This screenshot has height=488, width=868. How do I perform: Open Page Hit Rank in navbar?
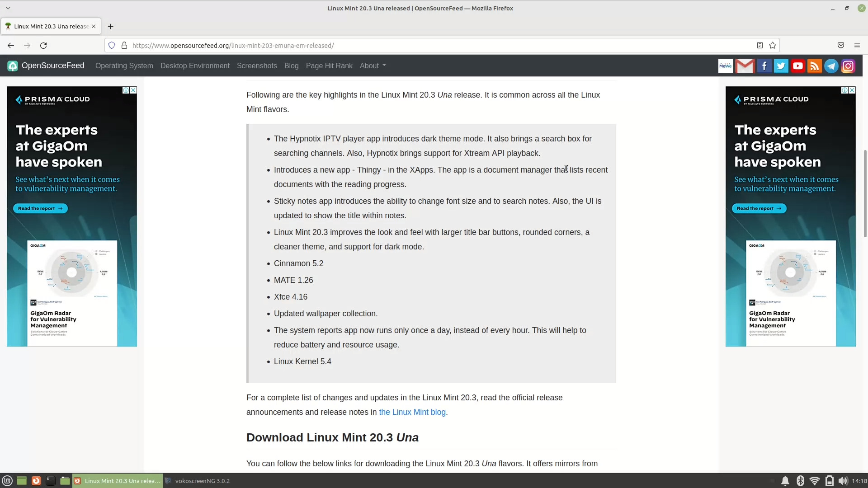[x=329, y=66]
